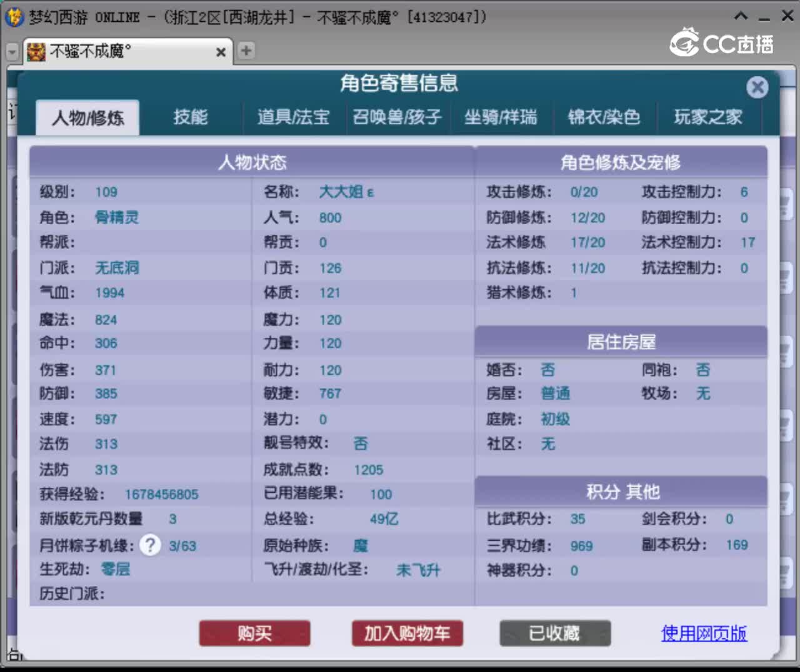Open the 道具/法宝 tab

point(293,117)
